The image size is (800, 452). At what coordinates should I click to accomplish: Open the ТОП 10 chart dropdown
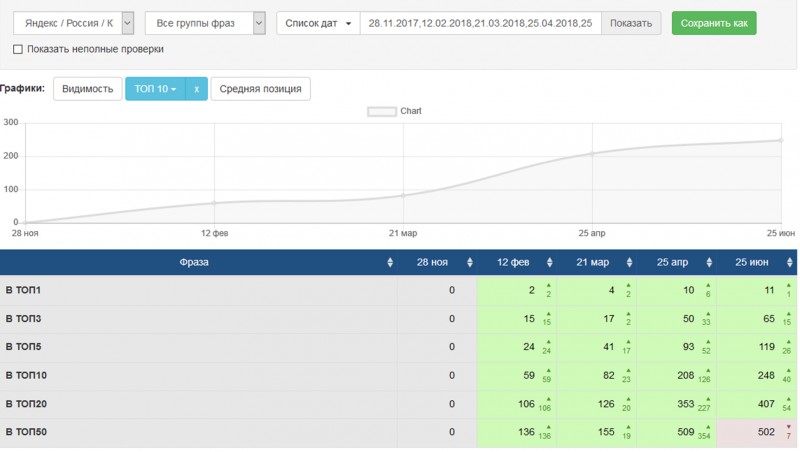155,89
